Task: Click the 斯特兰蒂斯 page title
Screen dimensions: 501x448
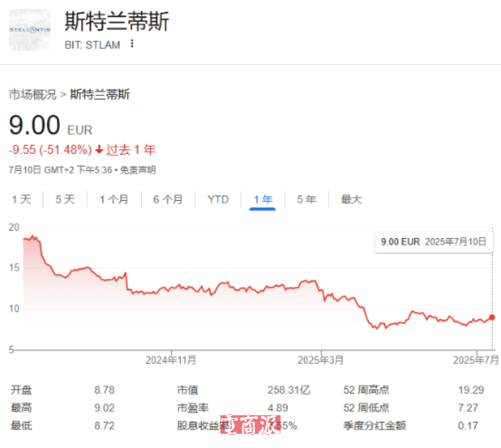Action: [x=116, y=21]
